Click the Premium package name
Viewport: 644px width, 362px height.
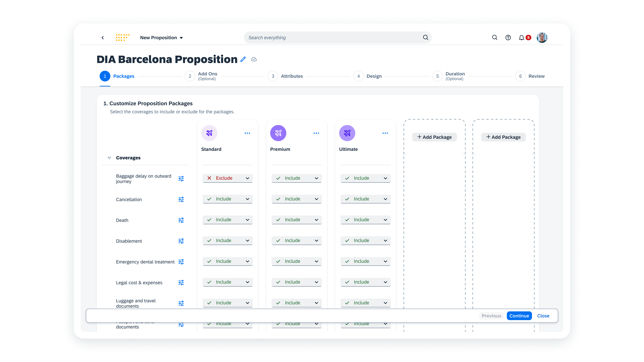pos(280,149)
